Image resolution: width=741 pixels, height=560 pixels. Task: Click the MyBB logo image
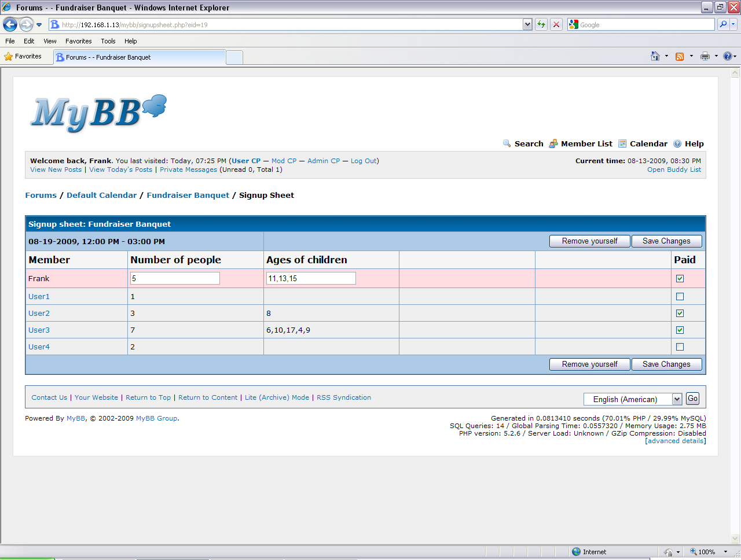coord(98,113)
